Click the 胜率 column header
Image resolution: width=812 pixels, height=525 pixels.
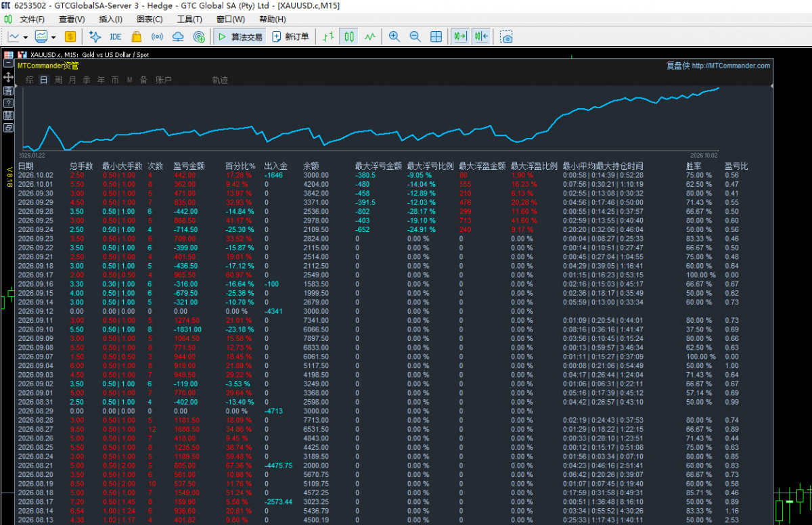click(x=694, y=166)
